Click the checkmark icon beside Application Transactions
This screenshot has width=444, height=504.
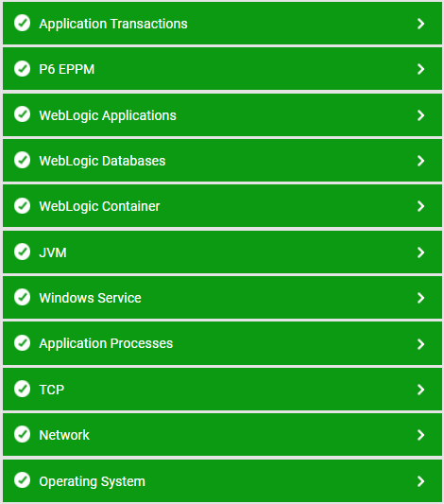pos(22,23)
